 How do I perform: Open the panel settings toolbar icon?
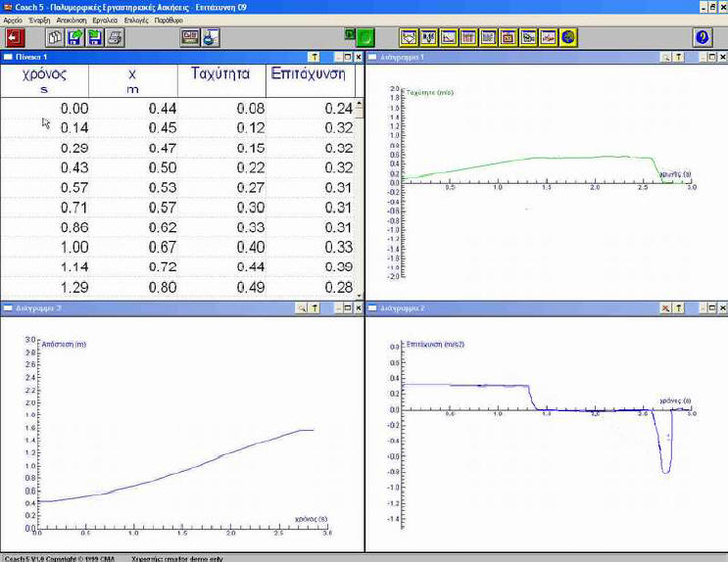tap(190, 37)
